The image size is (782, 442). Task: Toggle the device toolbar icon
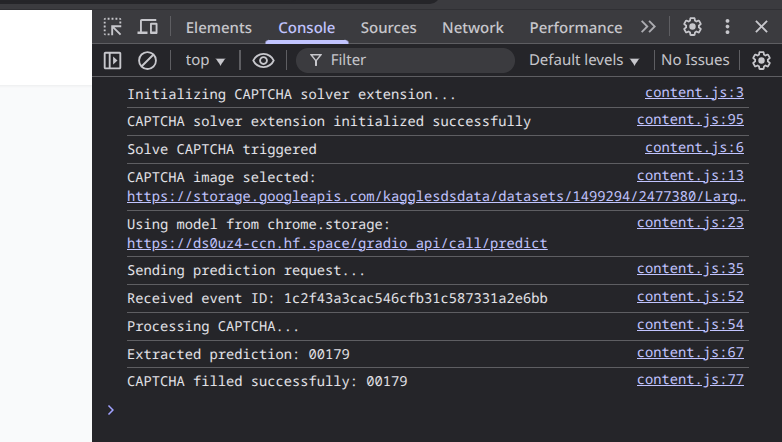click(x=148, y=28)
